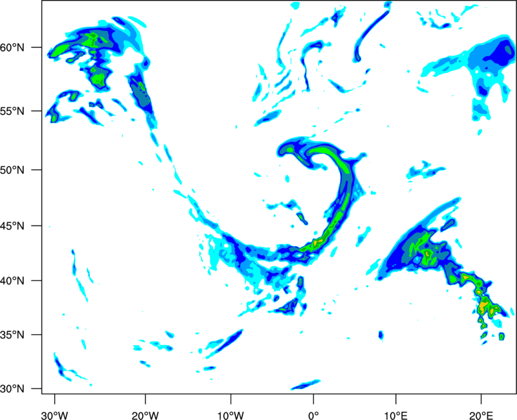Click the 40°N latitude label
The image size is (517, 420).
click(12, 281)
